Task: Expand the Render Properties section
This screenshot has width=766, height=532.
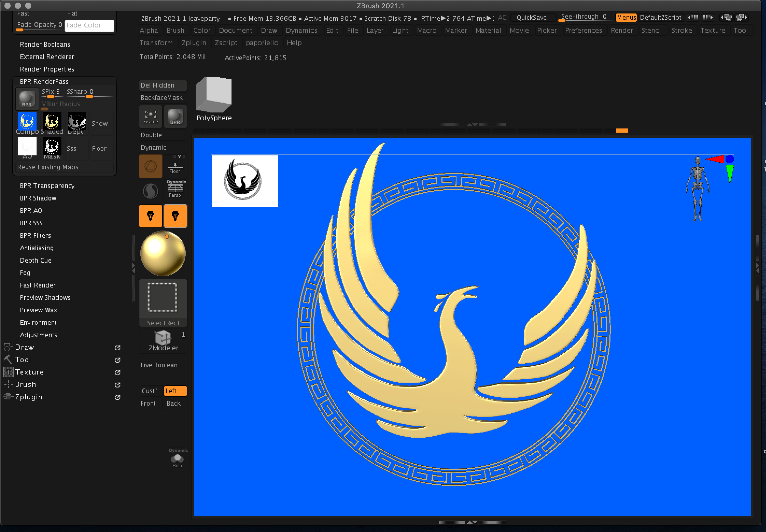Action: pyautogui.click(x=47, y=69)
